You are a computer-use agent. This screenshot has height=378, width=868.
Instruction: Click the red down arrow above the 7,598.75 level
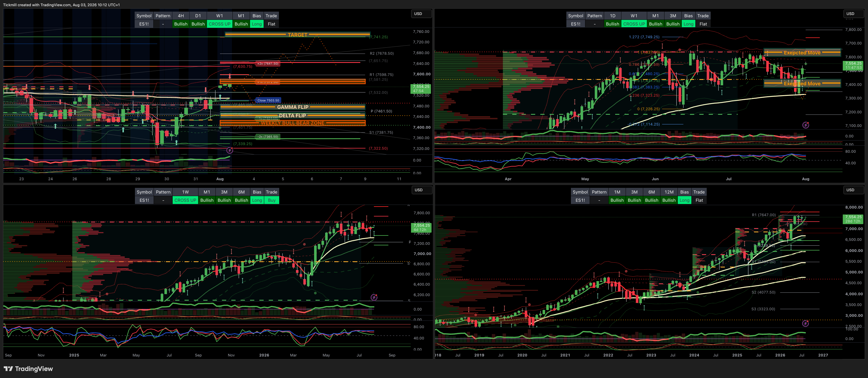click(230, 77)
